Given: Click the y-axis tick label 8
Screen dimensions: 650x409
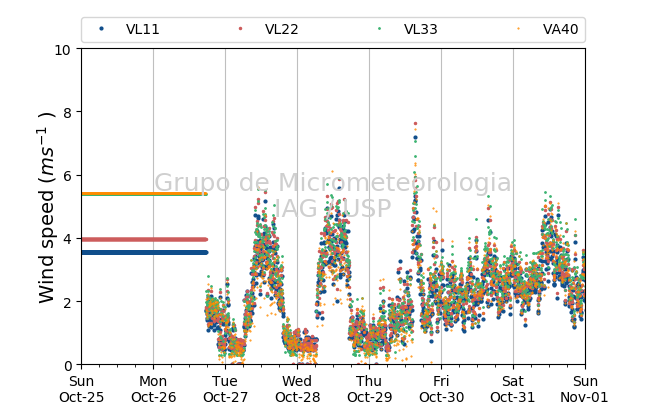Looking at the screenshot, I should click(68, 113).
